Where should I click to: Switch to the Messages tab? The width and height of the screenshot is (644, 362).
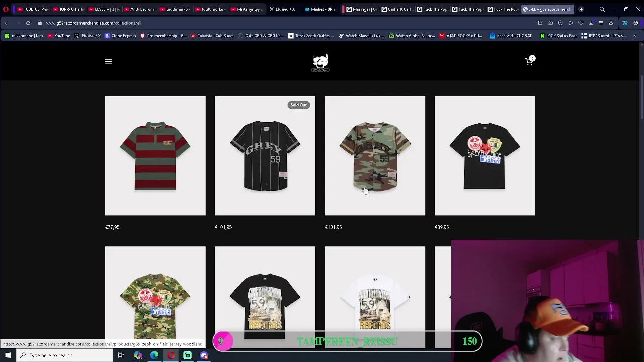click(x=361, y=9)
